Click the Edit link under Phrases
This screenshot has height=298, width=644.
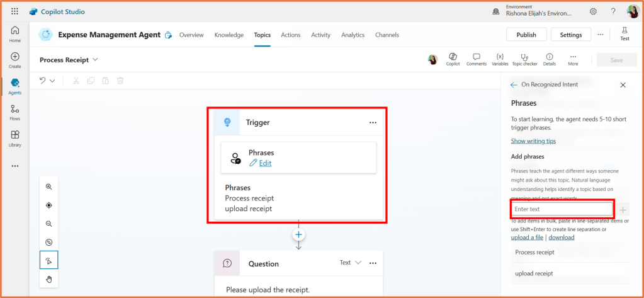[265, 163]
